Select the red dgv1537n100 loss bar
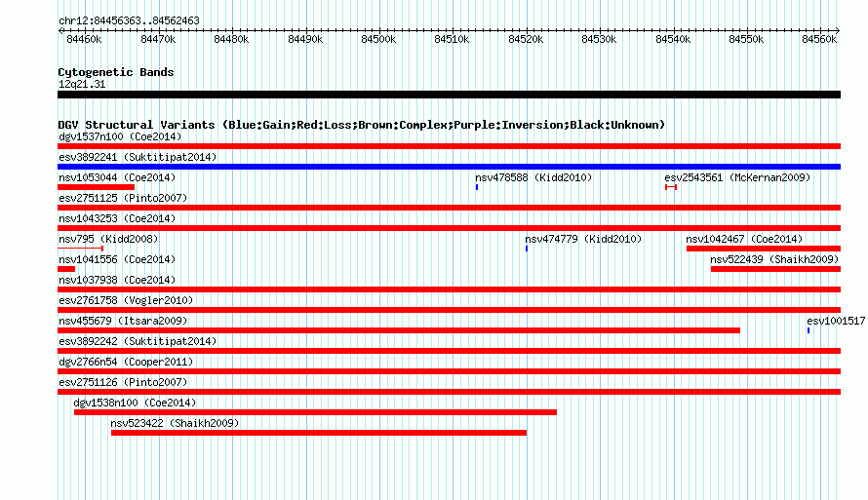The width and height of the screenshot is (868, 500). 449,146
